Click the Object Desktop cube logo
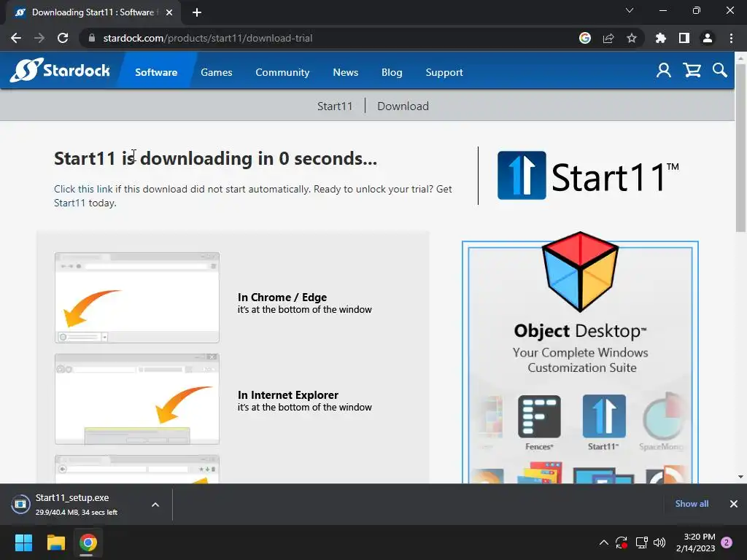This screenshot has height=560, width=747. coord(580,271)
